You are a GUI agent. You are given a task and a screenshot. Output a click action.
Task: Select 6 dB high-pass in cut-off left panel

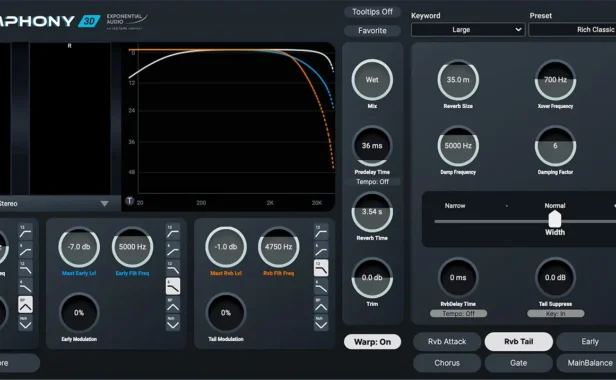(x=25, y=250)
